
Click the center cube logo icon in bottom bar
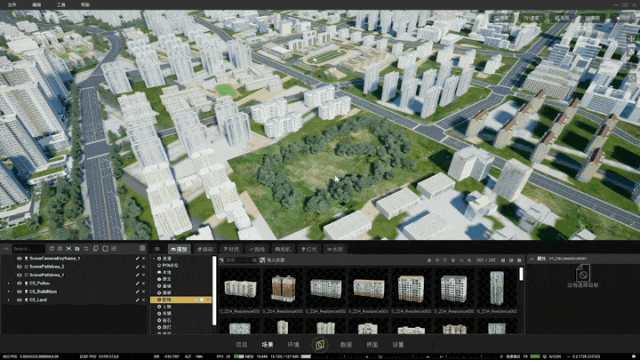(320, 344)
